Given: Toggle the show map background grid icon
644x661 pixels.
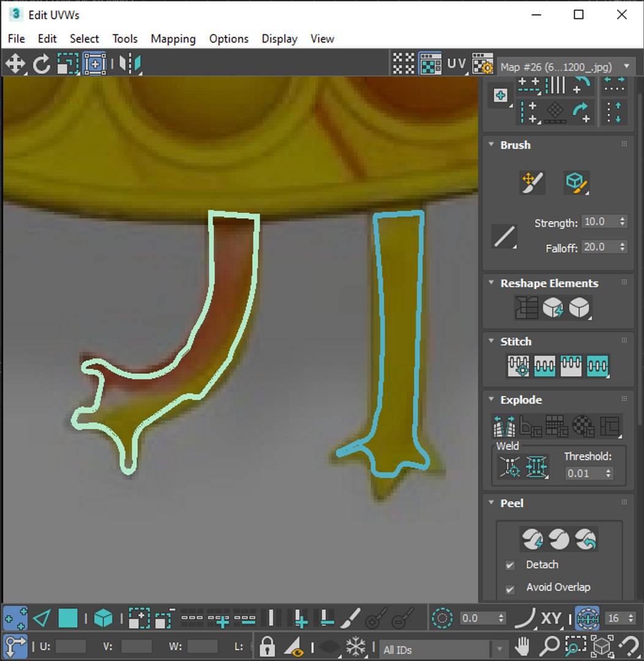Looking at the screenshot, I should click(x=403, y=64).
